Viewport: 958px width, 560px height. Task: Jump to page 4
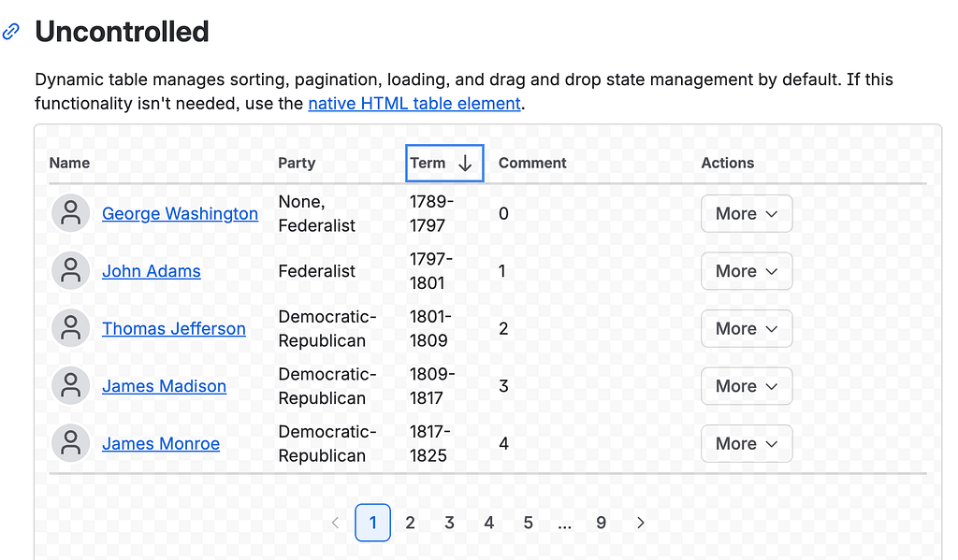point(488,523)
